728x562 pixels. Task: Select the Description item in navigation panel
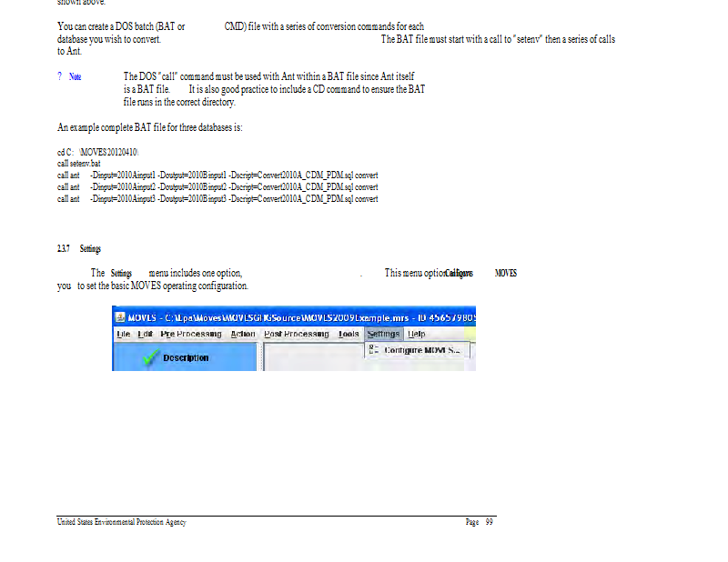[186, 358]
